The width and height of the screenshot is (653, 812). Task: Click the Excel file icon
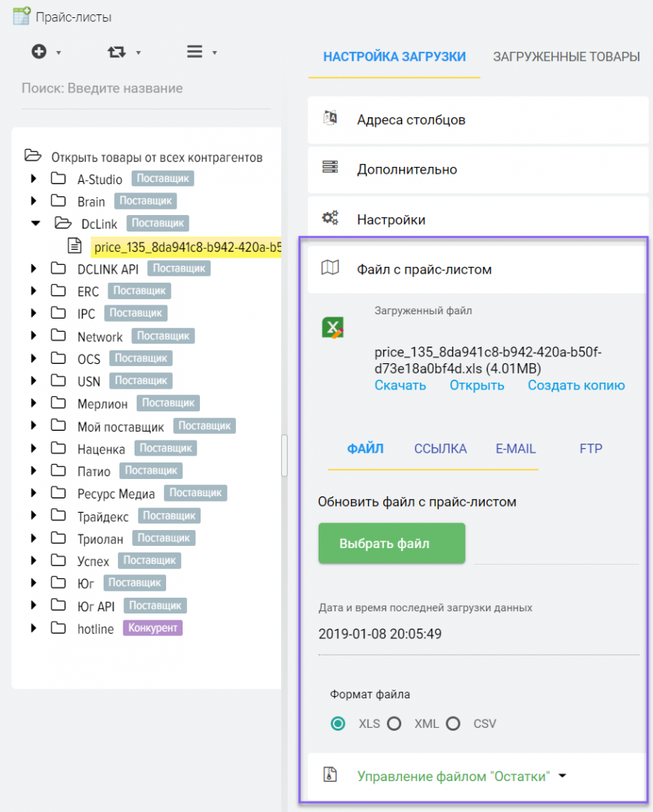[x=333, y=328]
